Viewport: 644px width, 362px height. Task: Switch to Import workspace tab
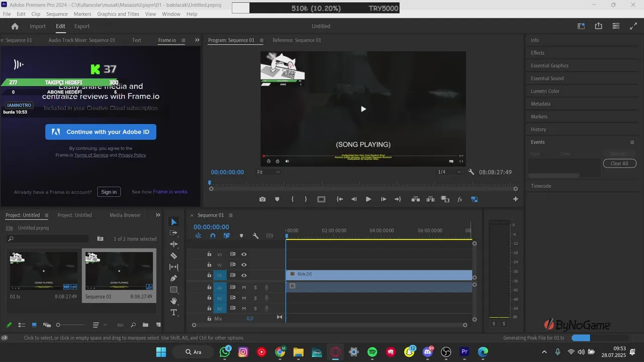click(38, 26)
